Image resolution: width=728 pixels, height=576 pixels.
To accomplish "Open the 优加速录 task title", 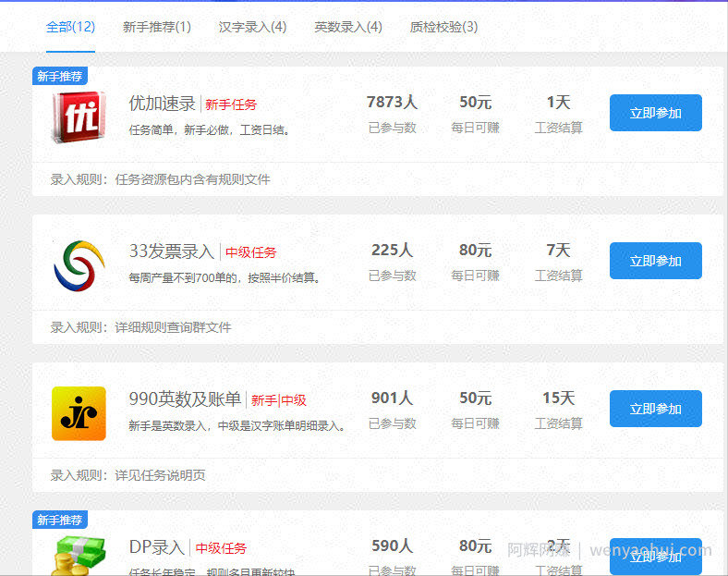I will [162, 104].
